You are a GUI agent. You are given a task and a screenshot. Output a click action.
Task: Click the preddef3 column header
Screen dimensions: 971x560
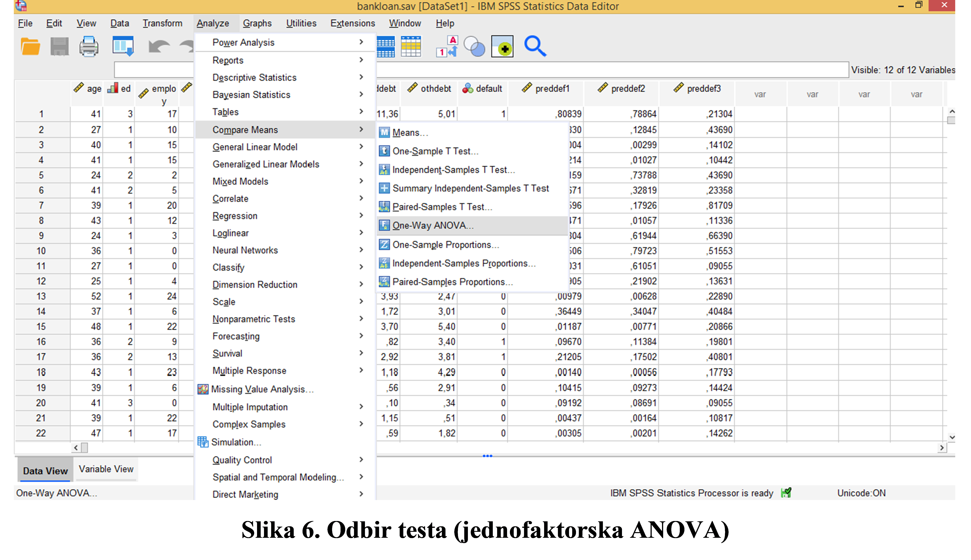(697, 93)
